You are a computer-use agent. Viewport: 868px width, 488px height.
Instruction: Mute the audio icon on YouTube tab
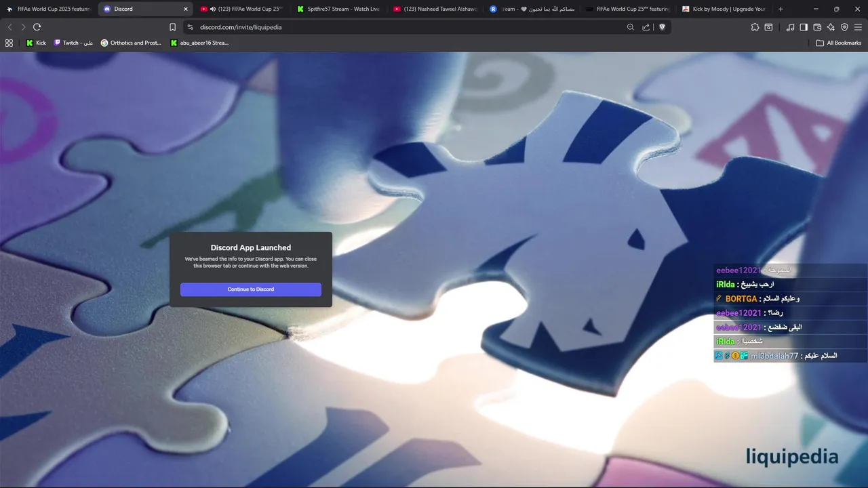tap(213, 9)
